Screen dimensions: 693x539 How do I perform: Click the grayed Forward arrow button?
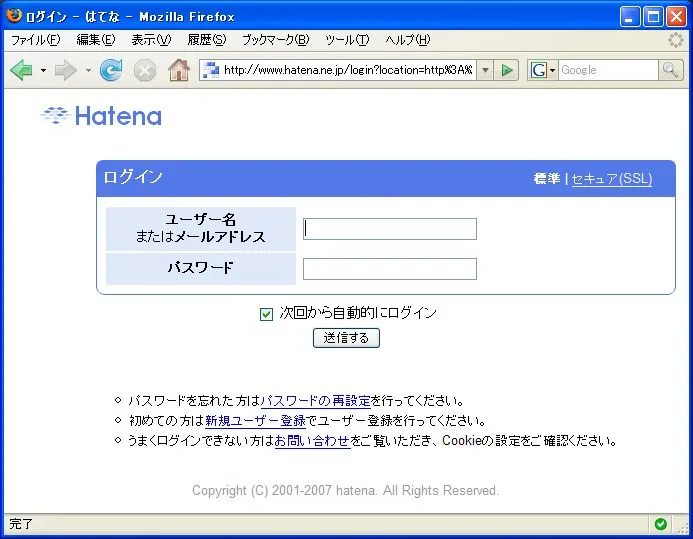pyautogui.click(x=65, y=70)
